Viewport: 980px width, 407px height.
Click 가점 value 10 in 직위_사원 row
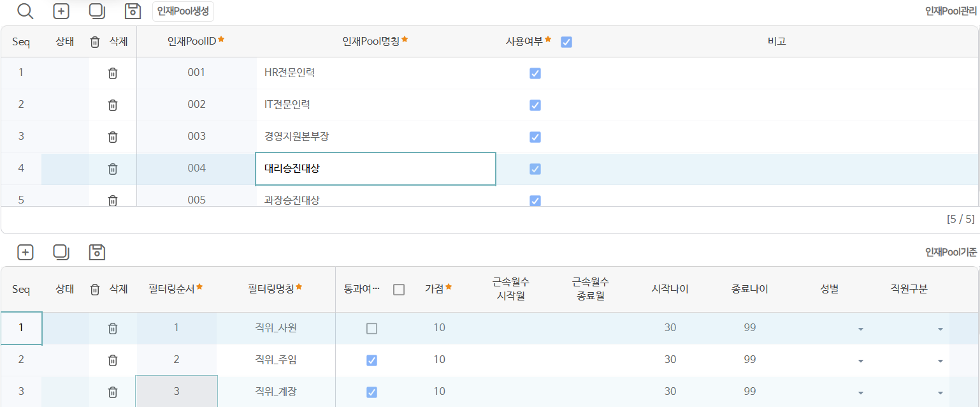click(x=439, y=328)
